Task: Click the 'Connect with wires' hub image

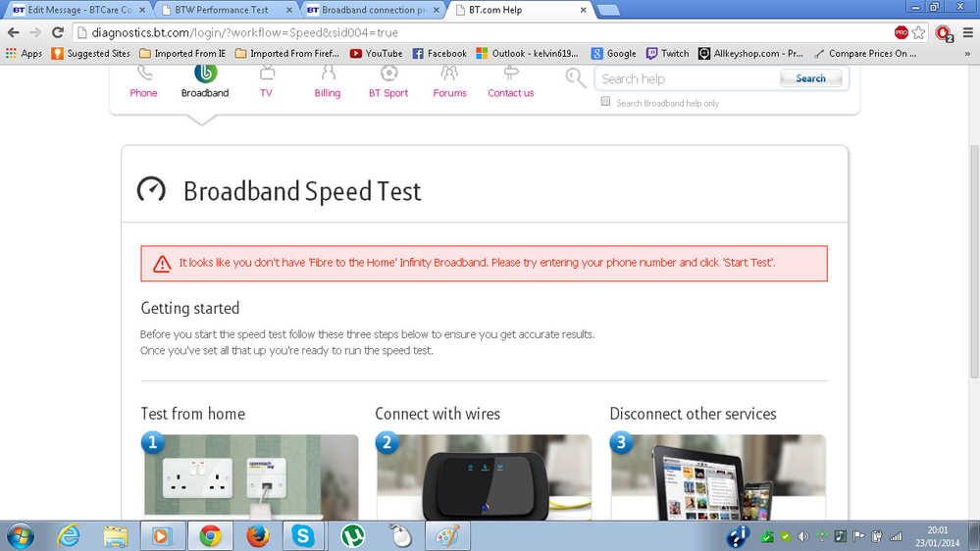Action: pos(485,476)
